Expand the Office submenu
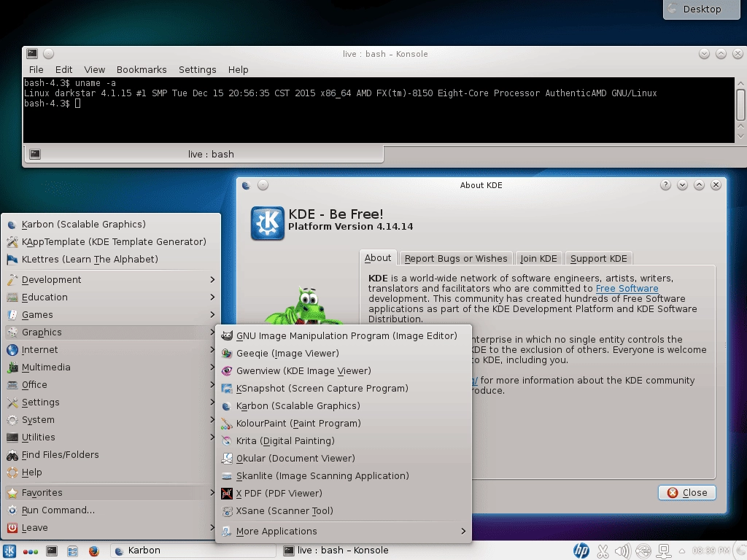Image resolution: width=747 pixels, height=560 pixels. click(111, 385)
